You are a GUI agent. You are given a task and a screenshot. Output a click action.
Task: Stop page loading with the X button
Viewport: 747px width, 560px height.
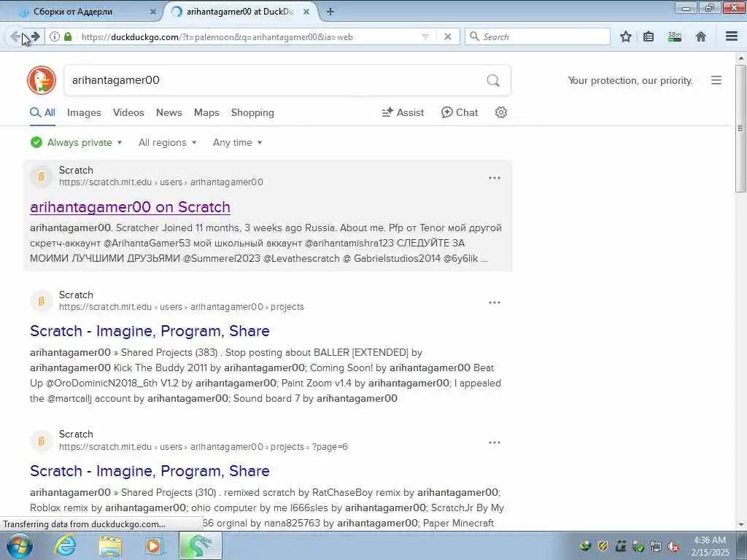448,36
